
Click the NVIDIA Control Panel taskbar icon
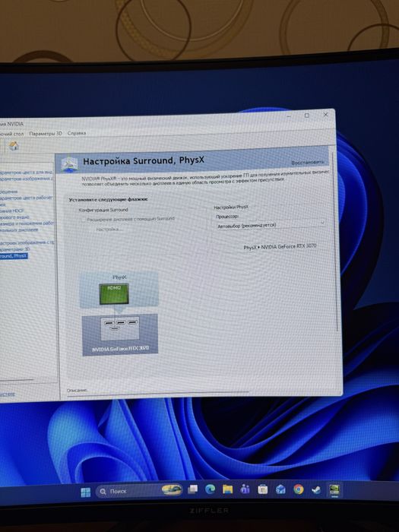(x=334, y=490)
